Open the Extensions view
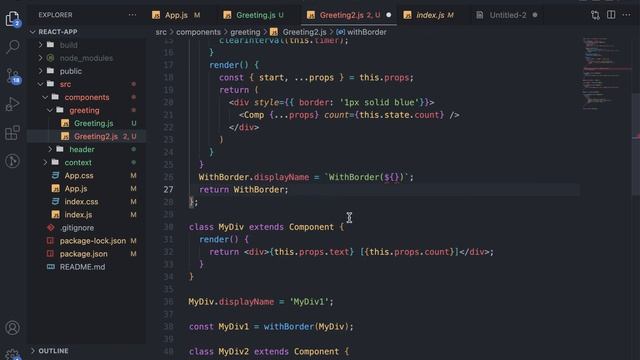Image resolution: width=640 pixels, height=360 pixels. click(13, 133)
